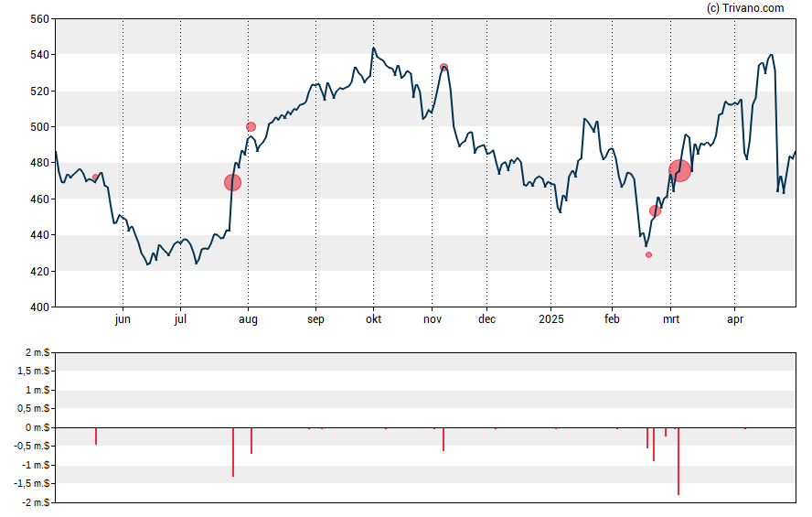The height and width of the screenshot is (517, 812).
Task: Click the '-2 m.$' volume axis label
Action: [36, 502]
